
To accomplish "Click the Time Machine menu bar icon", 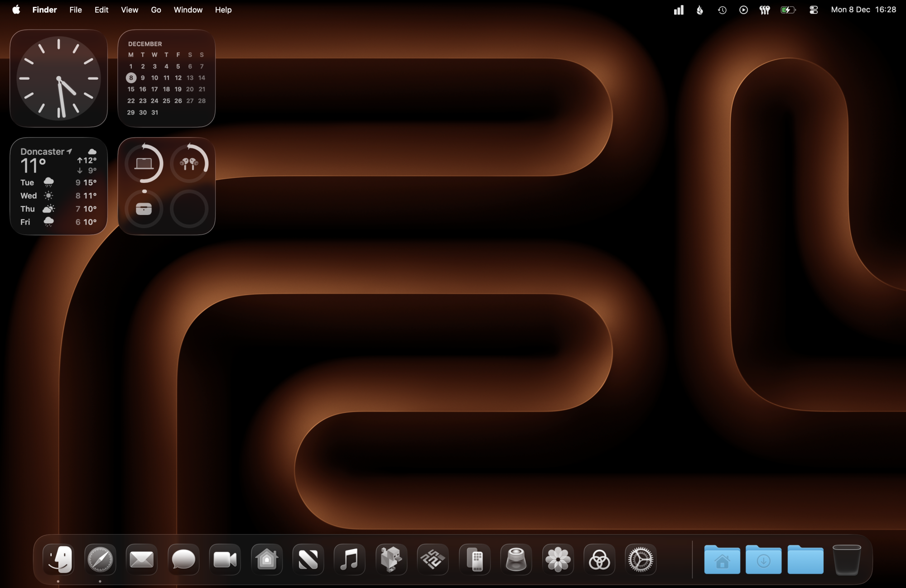I will (x=722, y=10).
